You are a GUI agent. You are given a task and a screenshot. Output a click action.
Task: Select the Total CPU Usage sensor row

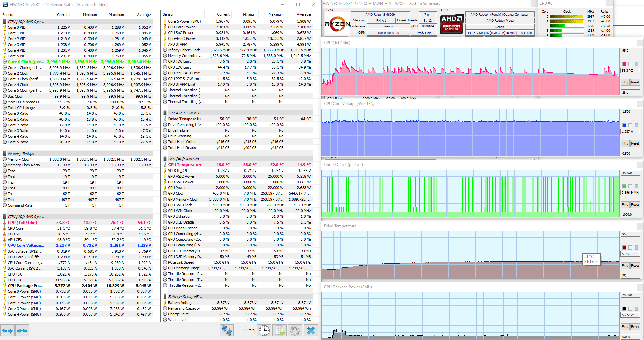(77, 108)
